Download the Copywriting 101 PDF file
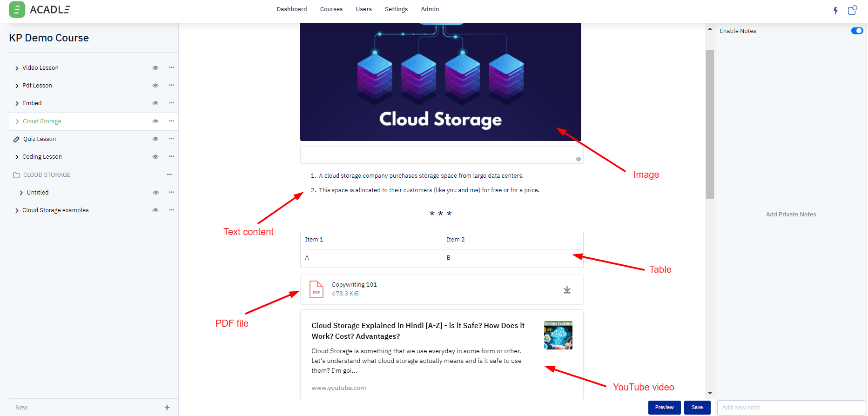 coord(567,289)
